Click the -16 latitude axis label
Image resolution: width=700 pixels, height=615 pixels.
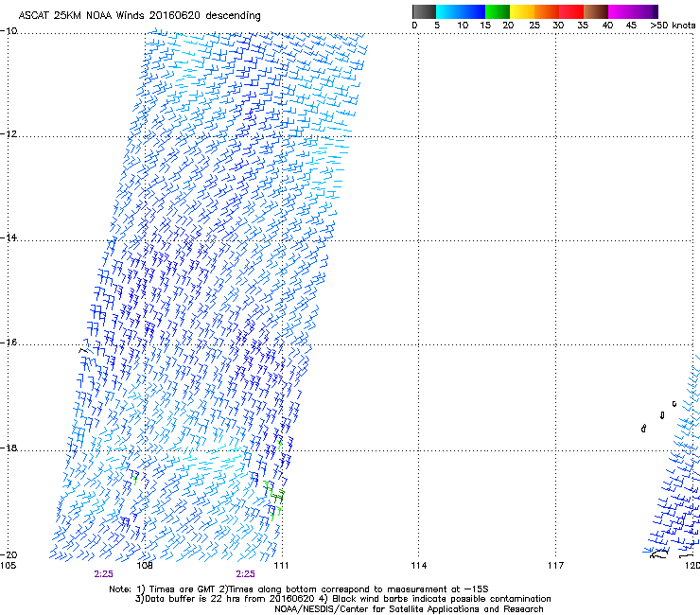pos(9,343)
